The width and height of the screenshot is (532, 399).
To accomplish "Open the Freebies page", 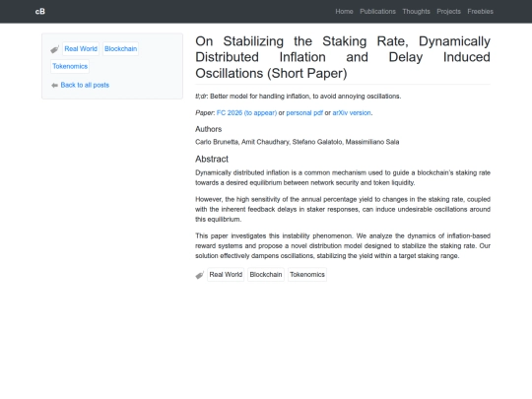I will tap(480, 12).
